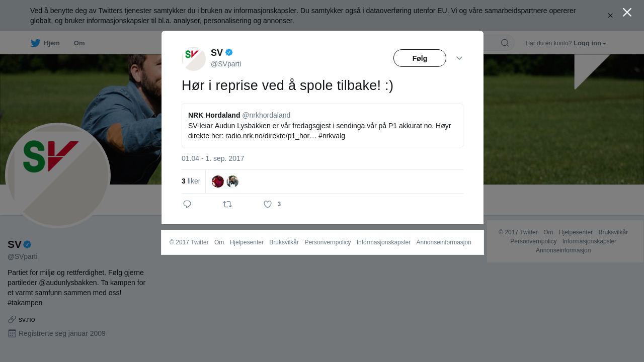Click the Twitter bird Hjem icon
The height and width of the screenshot is (362, 644).
35,43
